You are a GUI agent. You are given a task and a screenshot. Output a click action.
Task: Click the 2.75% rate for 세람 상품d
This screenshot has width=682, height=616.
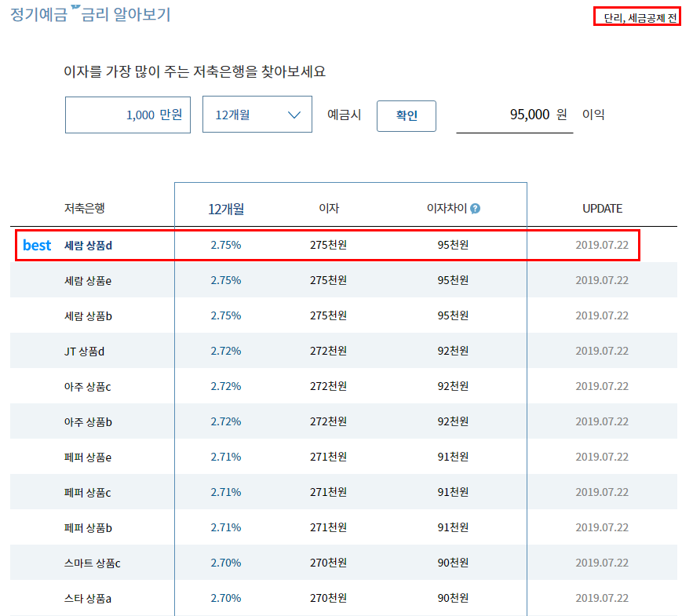coord(226,245)
